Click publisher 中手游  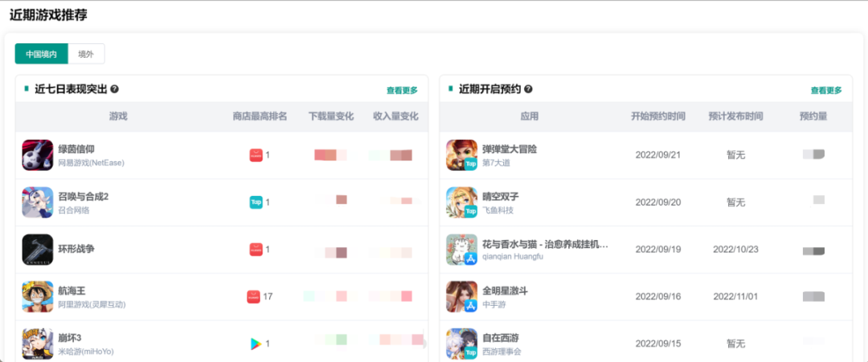tap(493, 304)
